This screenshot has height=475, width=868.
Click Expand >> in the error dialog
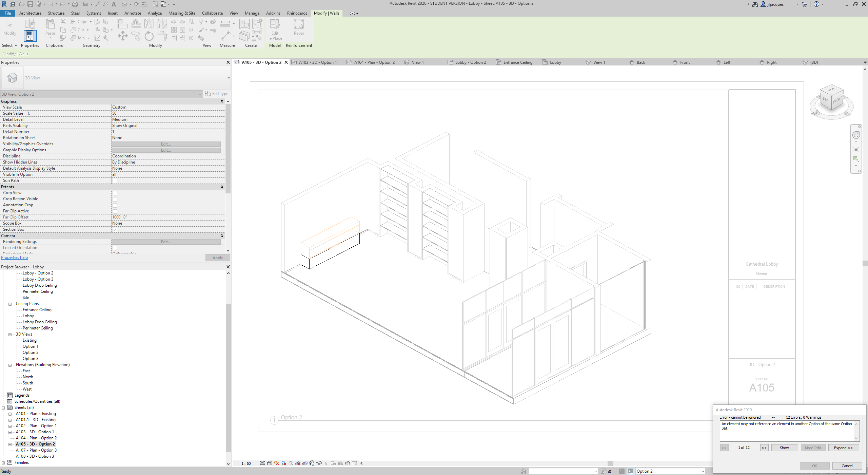843,448
